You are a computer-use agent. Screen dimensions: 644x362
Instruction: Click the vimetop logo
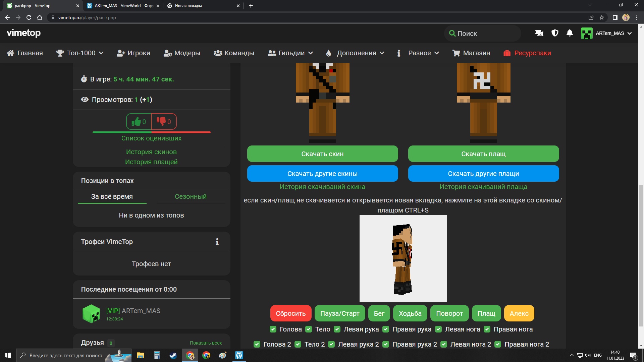pyautogui.click(x=23, y=33)
